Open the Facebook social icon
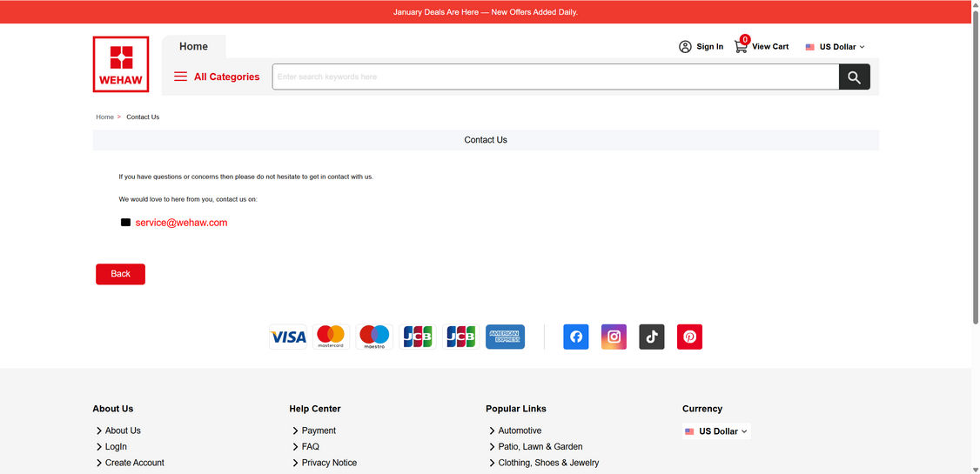This screenshot has width=980, height=474. point(575,337)
